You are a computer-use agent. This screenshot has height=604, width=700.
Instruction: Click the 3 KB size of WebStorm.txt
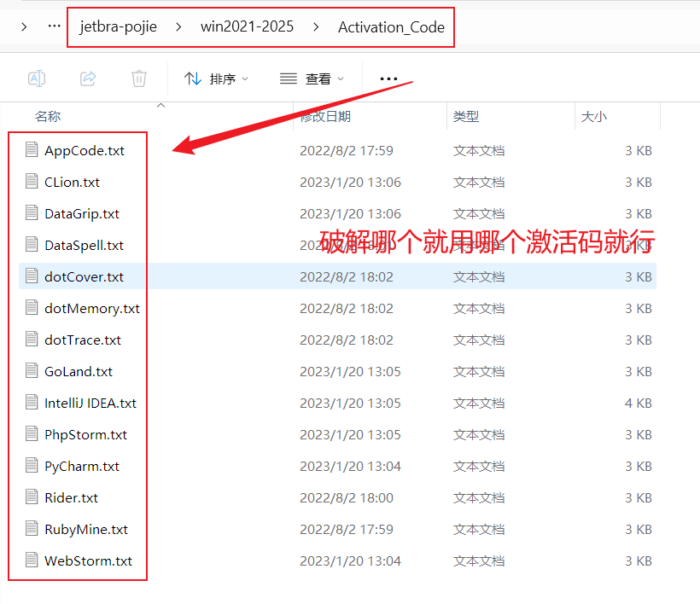[639, 561]
